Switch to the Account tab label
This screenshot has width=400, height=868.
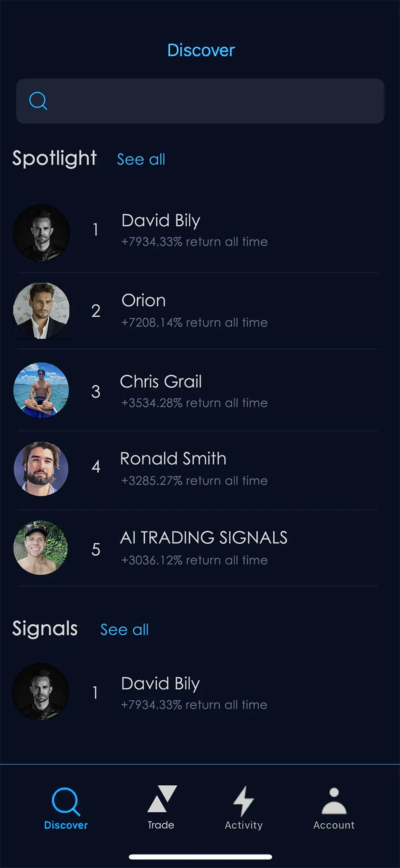(x=334, y=825)
